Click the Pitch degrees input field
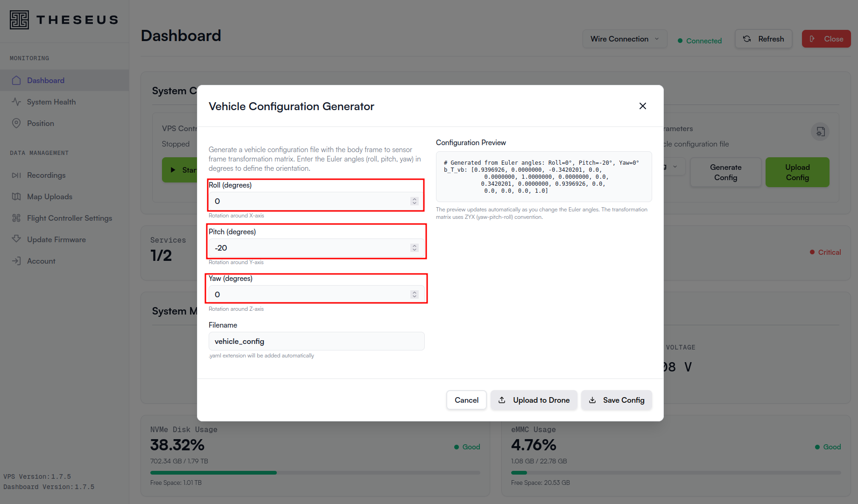The height and width of the screenshot is (504, 858). [308, 248]
